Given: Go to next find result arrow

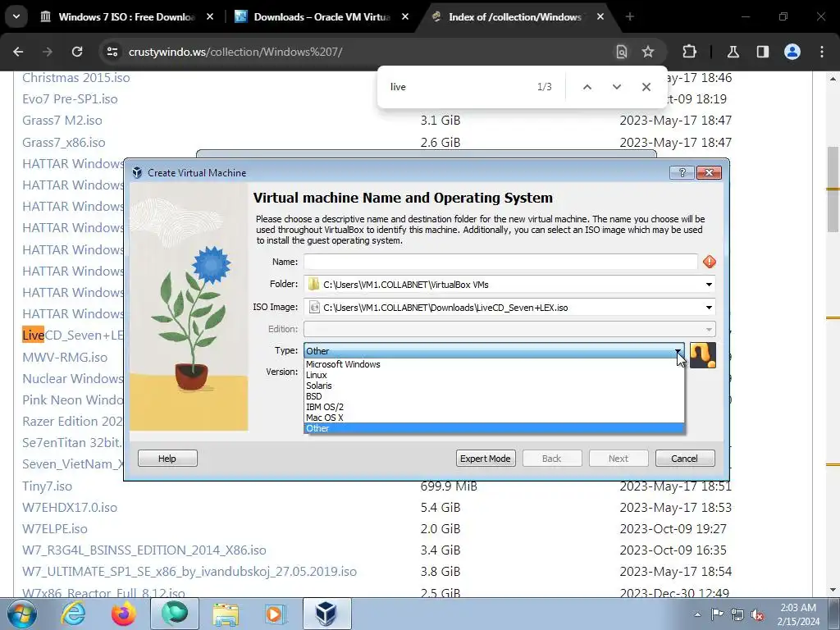Looking at the screenshot, I should [x=617, y=87].
